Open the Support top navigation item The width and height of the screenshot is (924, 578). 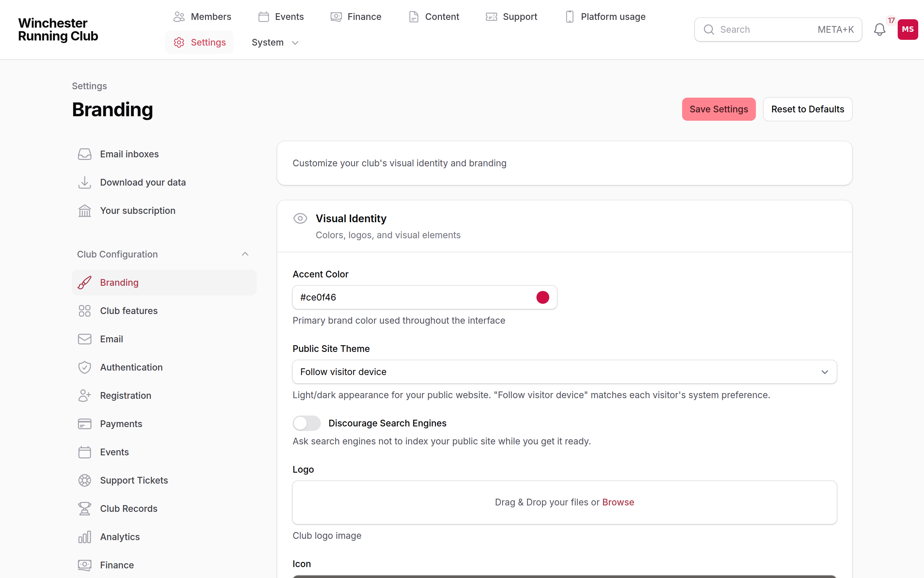click(511, 17)
